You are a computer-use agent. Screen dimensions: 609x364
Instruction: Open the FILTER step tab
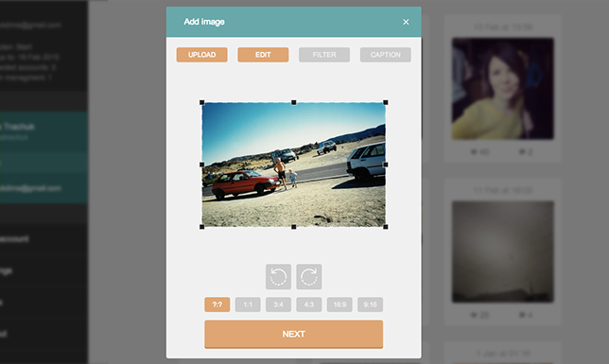coord(324,55)
